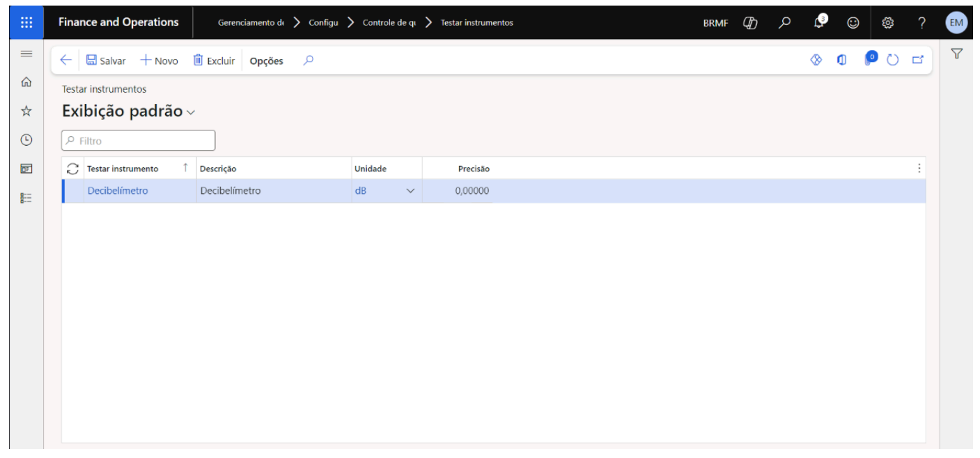Open grid options three-dot menu
Screen dimensions: 980x458
click(919, 168)
